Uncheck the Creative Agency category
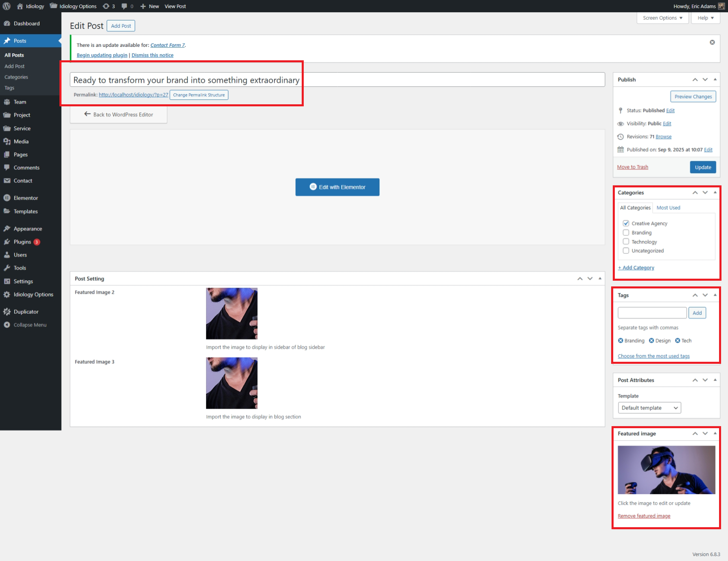Screen dimensions: 728x561 coord(626,223)
